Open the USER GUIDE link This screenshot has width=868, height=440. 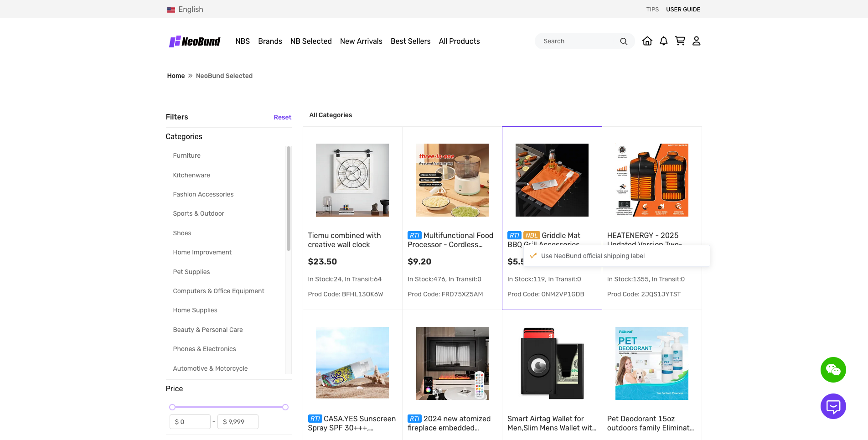point(683,9)
